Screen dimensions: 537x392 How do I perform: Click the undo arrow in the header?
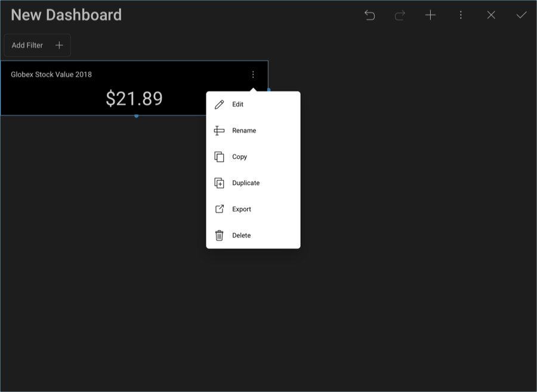[x=369, y=16]
